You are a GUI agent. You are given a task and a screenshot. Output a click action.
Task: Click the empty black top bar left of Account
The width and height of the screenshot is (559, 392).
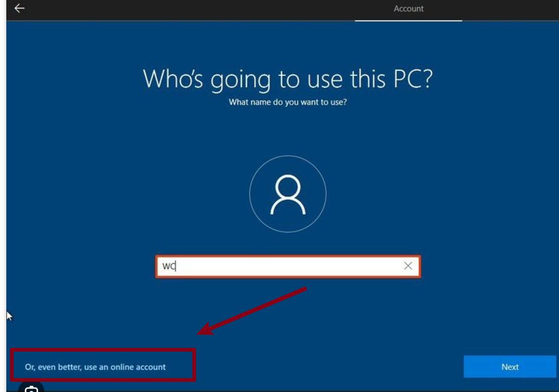click(196, 9)
